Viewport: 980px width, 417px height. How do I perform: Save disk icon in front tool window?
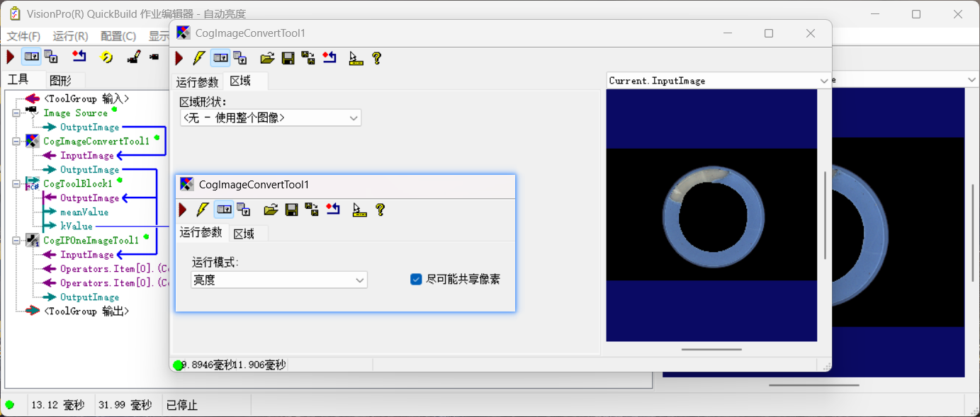click(291, 210)
